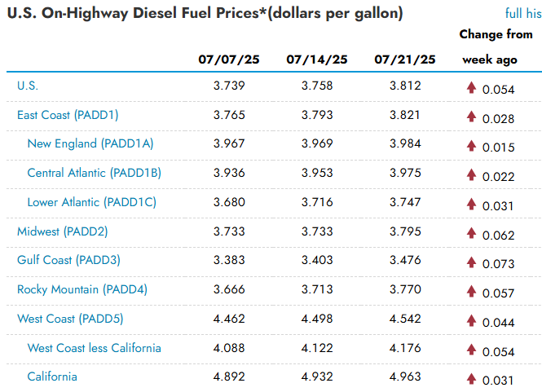Open the full history link

tap(523, 14)
